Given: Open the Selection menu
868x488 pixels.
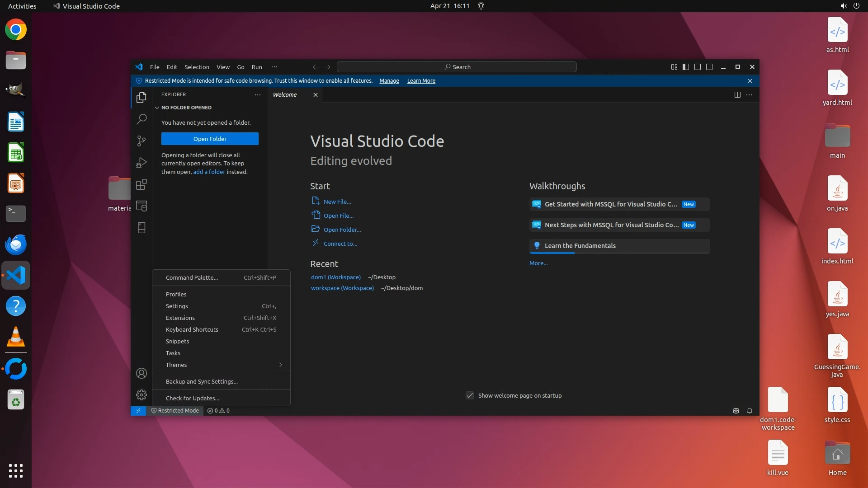Looking at the screenshot, I should 197,67.
